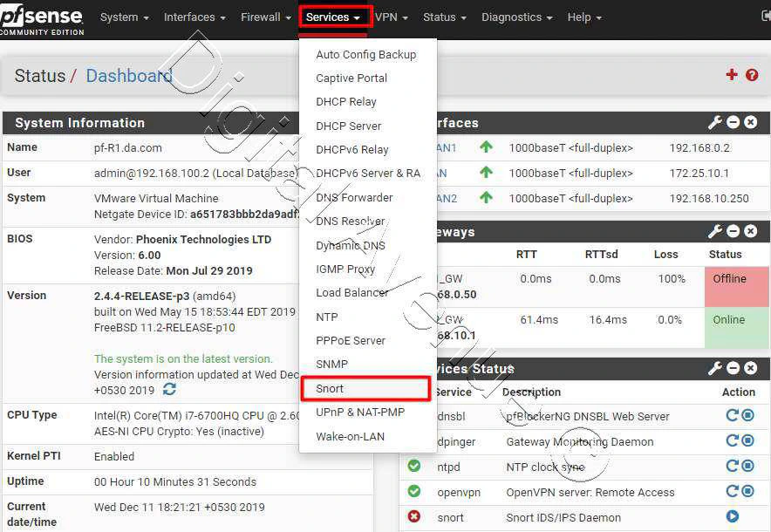771x532 pixels.
Task: Click the red stopped icon for snort
Action: pyautogui.click(x=414, y=516)
